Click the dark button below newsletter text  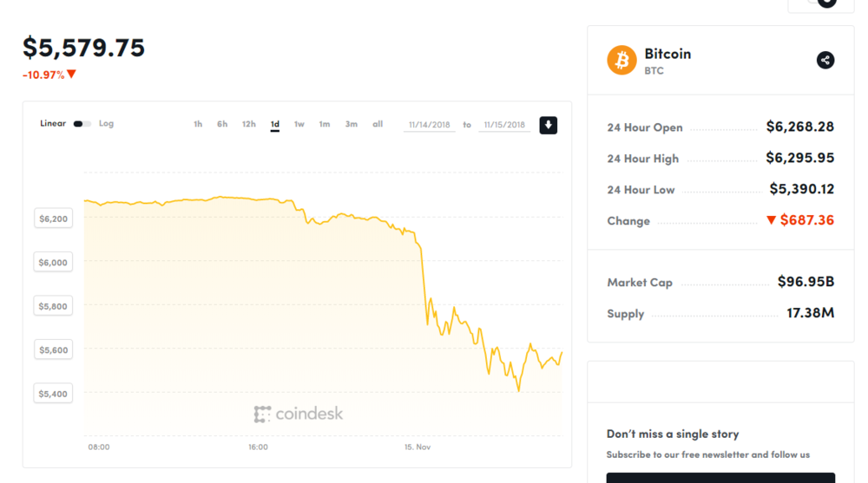[x=720, y=478]
